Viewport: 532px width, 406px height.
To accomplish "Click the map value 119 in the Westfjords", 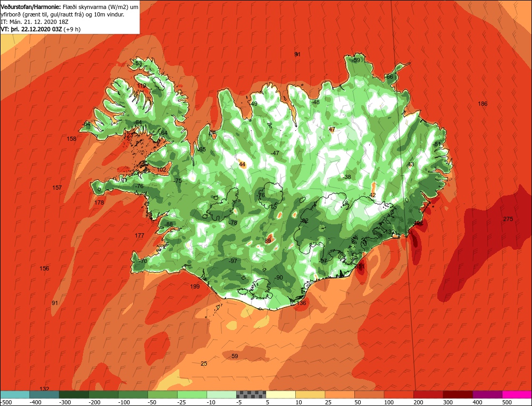I will click(142, 86).
